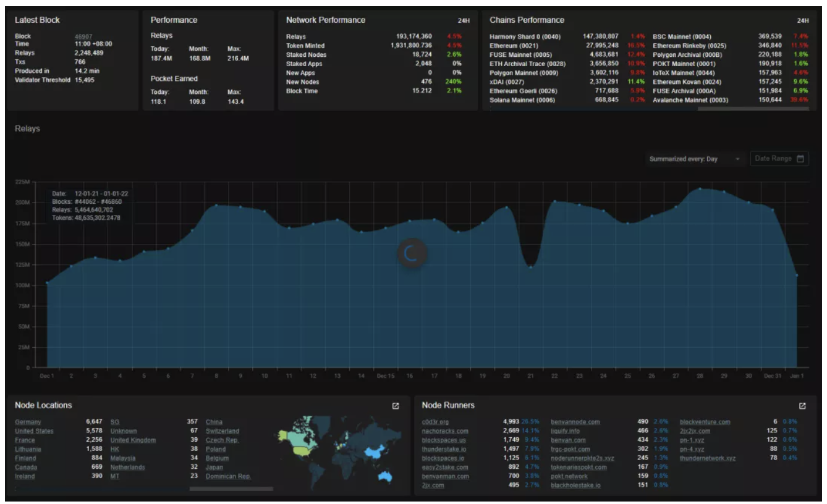Expand the Summarized every: Day dropdown

(x=694, y=159)
